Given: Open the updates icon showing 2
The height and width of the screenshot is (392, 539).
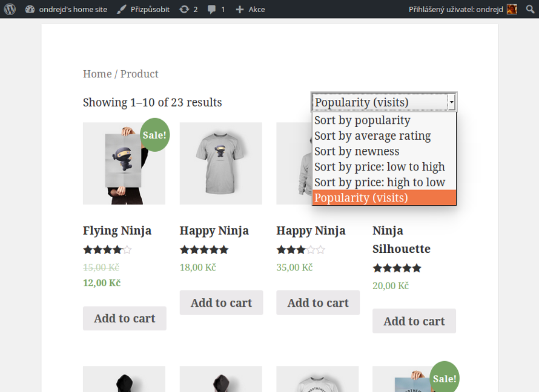Looking at the screenshot, I should (184, 9).
